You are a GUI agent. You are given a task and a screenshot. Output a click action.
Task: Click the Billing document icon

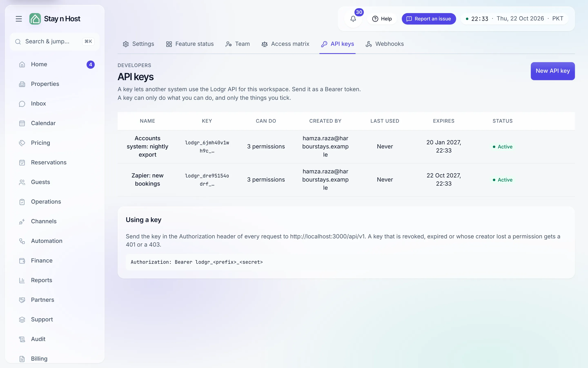(x=22, y=359)
